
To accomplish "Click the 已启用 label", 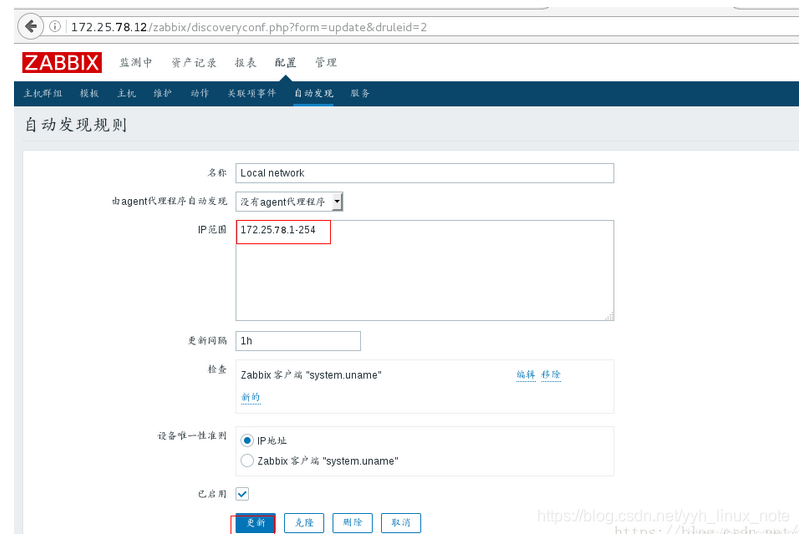I will click(x=212, y=494).
